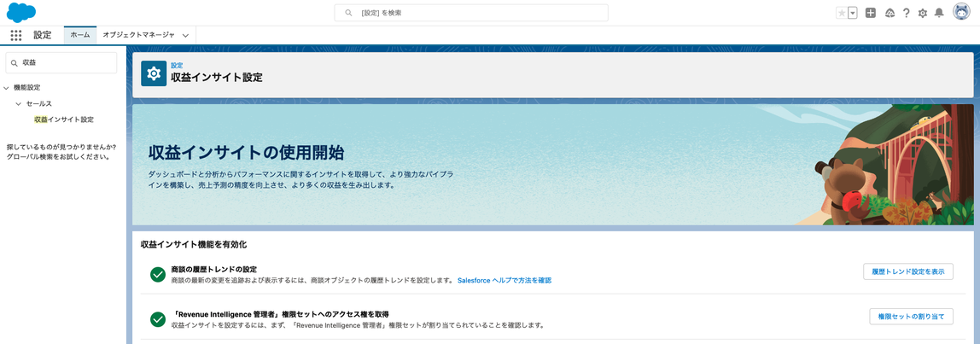Select 収益インサイト設定 in the sidebar tree
Screen dimensions: 980x344
click(x=64, y=119)
